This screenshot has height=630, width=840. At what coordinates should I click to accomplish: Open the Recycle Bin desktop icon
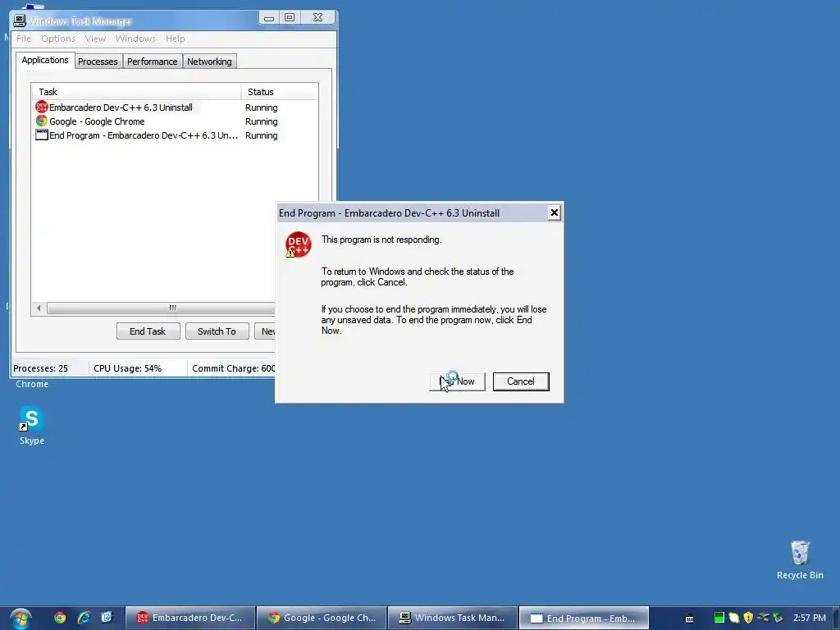pos(800,559)
